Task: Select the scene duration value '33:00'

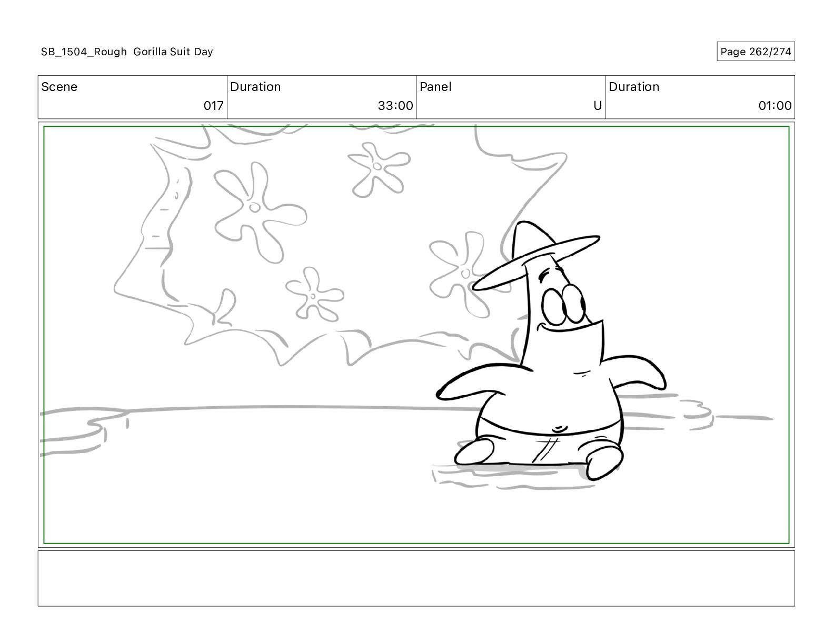Action: pos(395,106)
